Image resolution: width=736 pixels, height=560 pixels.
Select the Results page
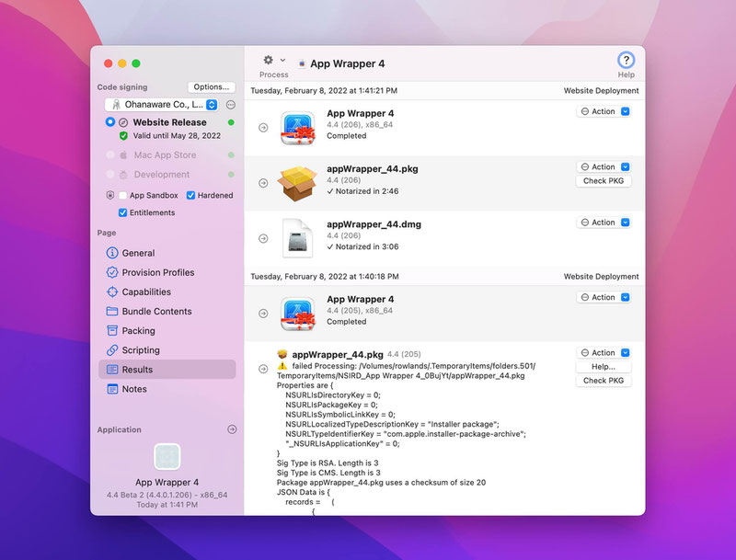click(167, 370)
